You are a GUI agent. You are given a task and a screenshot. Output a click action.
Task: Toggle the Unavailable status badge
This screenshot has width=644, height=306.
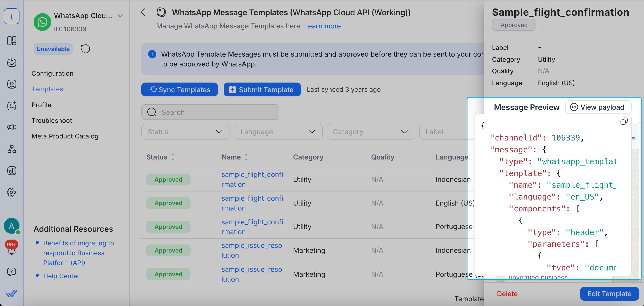click(53, 49)
